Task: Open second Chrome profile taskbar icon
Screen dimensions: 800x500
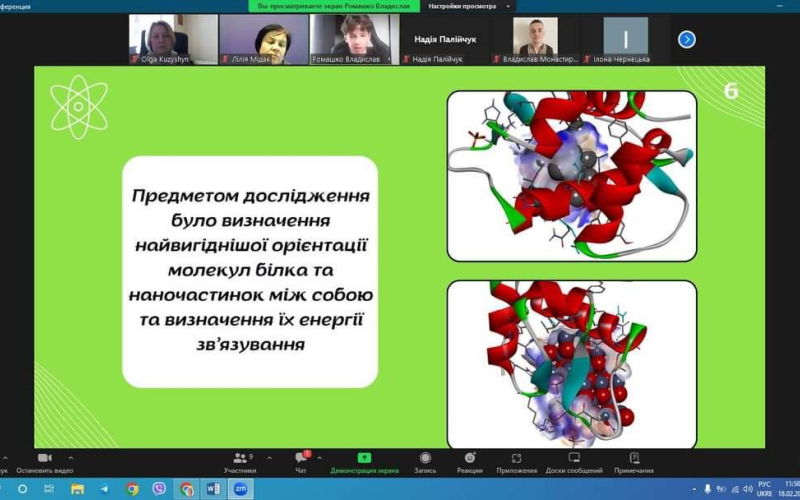Action: [x=186, y=489]
